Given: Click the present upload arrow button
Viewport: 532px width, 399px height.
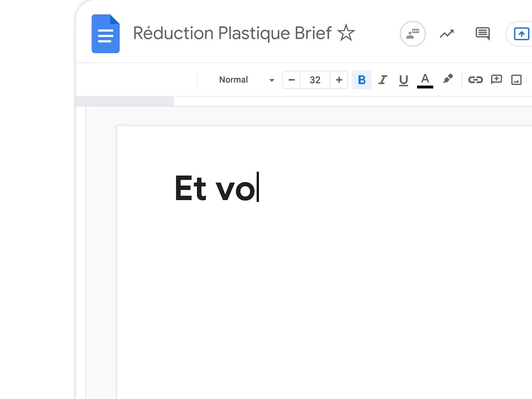Looking at the screenshot, I should 521,34.
